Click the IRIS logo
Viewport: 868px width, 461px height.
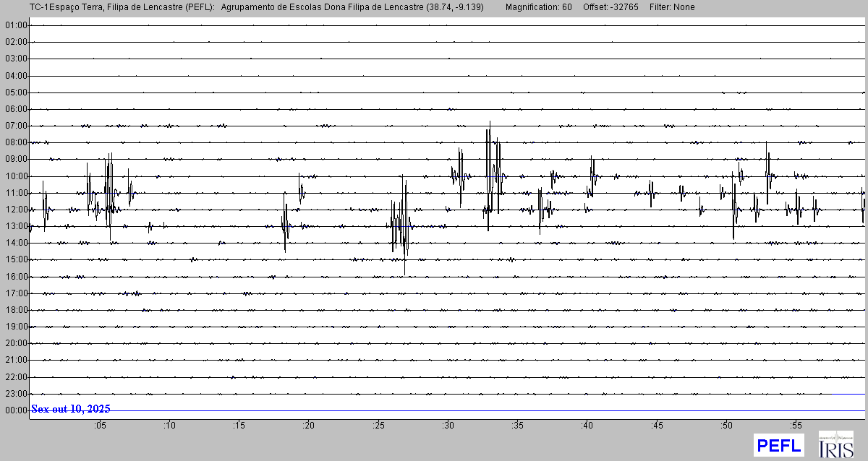click(x=835, y=445)
